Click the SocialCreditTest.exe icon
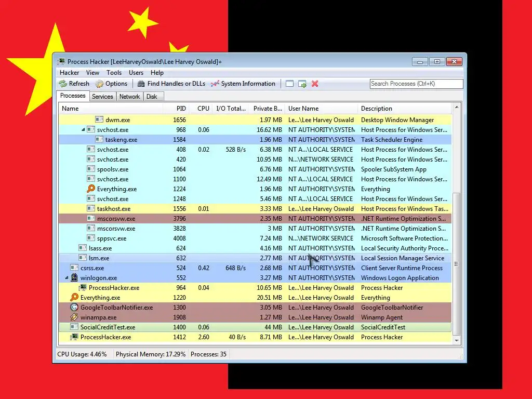532x399 pixels. tap(74, 327)
